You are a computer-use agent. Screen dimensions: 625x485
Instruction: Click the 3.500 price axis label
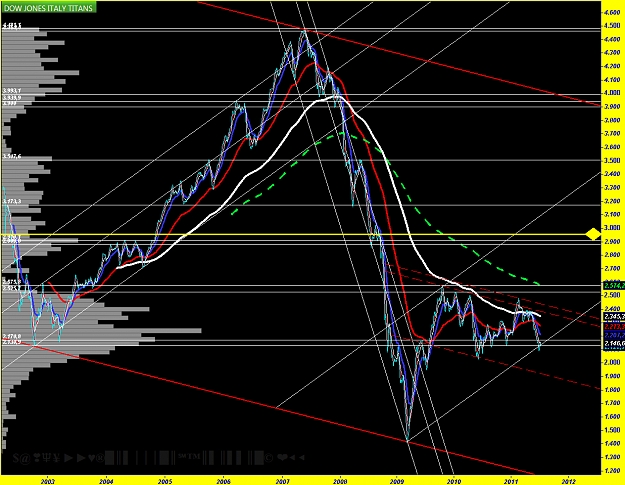point(612,160)
